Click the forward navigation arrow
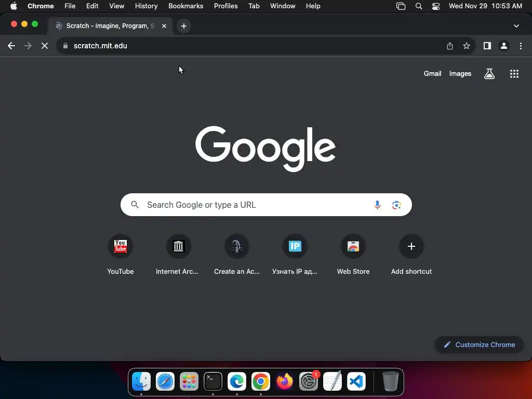The height and width of the screenshot is (399, 532). 28,46
